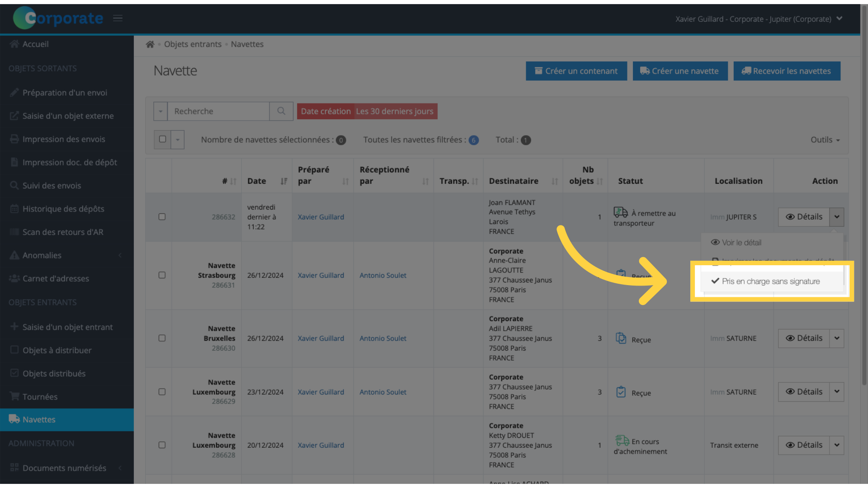The width and height of the screenshot is (868, 488).
Task: Click Détails for navette 286632
Action: 804,217
